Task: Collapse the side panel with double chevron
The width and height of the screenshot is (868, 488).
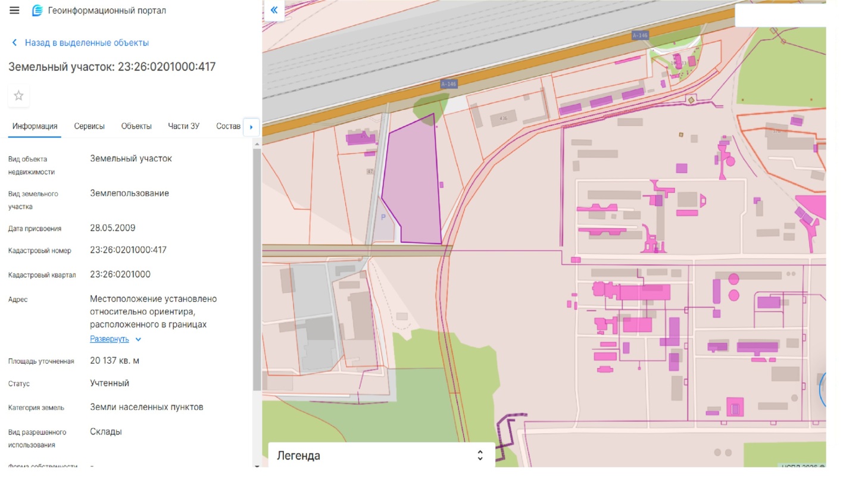Action: click(274, 10)
